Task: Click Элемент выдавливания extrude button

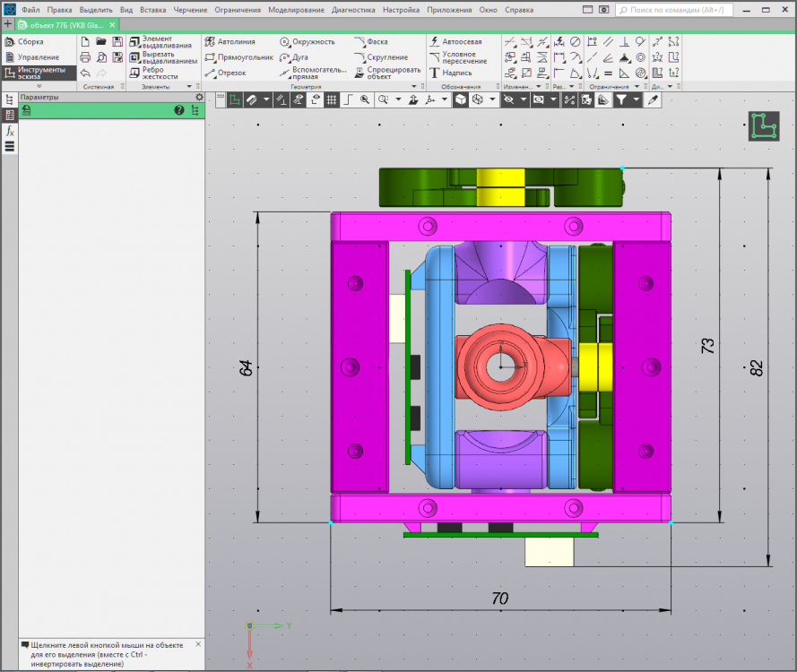Action: (x=161, y=42)
